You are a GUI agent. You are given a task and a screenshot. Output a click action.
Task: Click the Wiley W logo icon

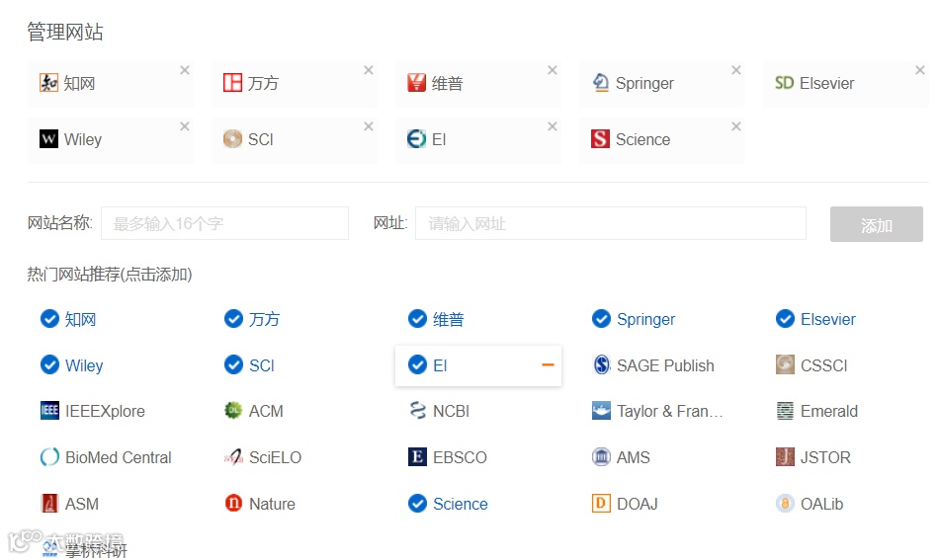(x=48, y=139)
